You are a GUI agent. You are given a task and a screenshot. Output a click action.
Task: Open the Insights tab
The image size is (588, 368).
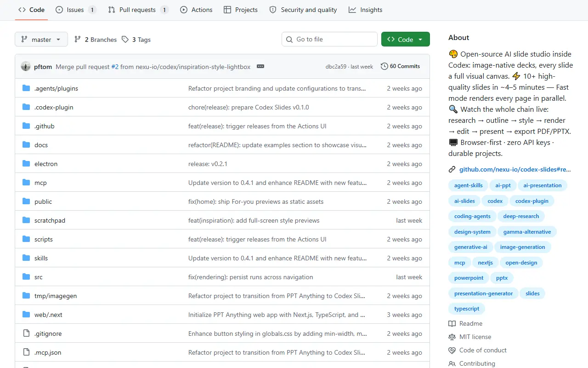(365, 10)
